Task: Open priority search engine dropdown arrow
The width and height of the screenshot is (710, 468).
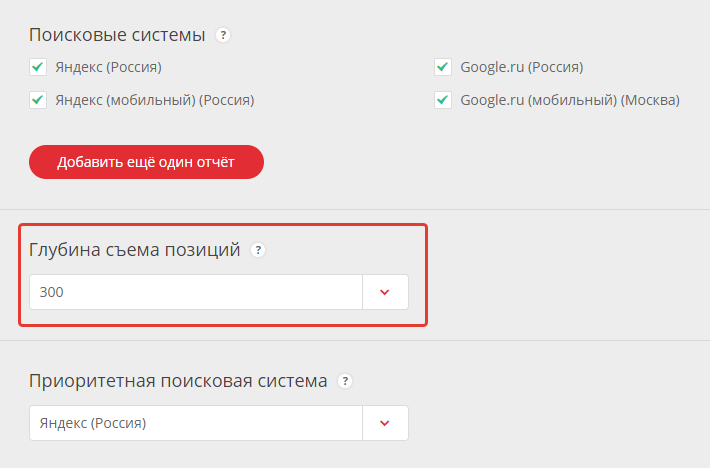Action: click(x=385, y=423)
